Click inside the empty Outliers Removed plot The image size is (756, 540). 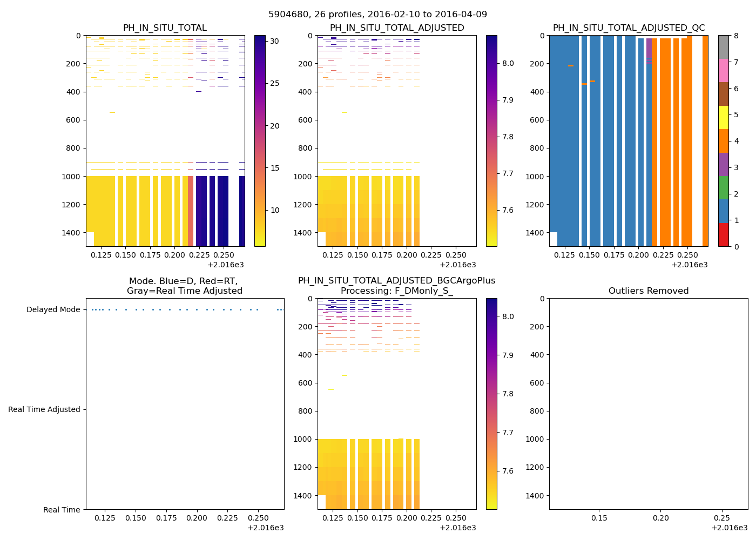[x=648, y=404]
